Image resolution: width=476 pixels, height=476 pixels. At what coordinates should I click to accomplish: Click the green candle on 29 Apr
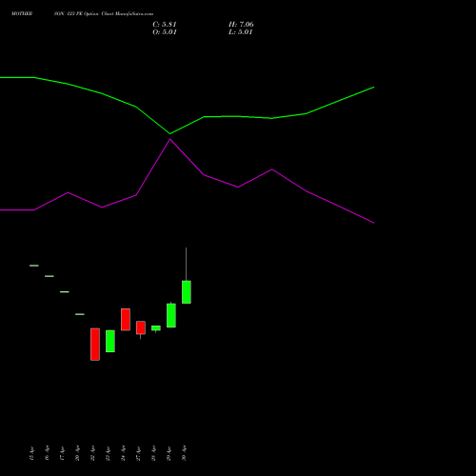(171, 315)
